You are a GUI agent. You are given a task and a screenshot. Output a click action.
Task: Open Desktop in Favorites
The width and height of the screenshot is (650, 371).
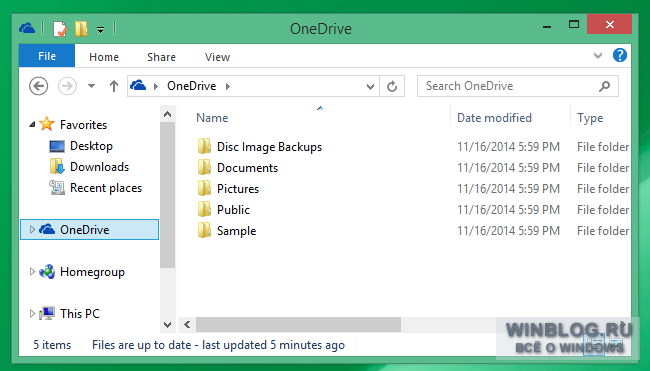91,146
